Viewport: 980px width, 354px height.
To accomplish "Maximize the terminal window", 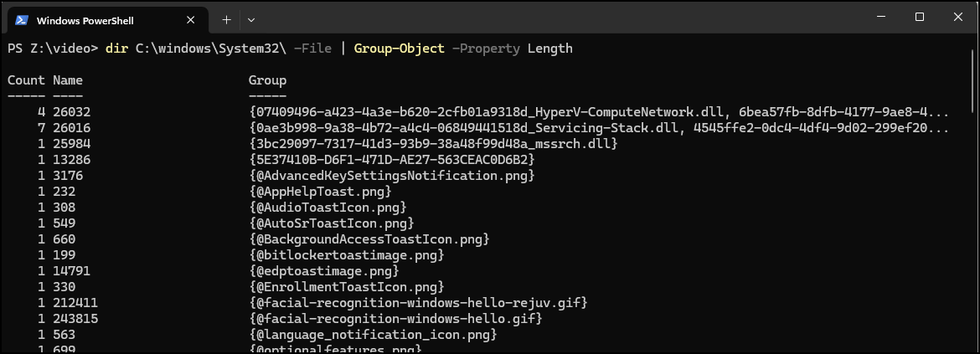I will coord(920,18).
